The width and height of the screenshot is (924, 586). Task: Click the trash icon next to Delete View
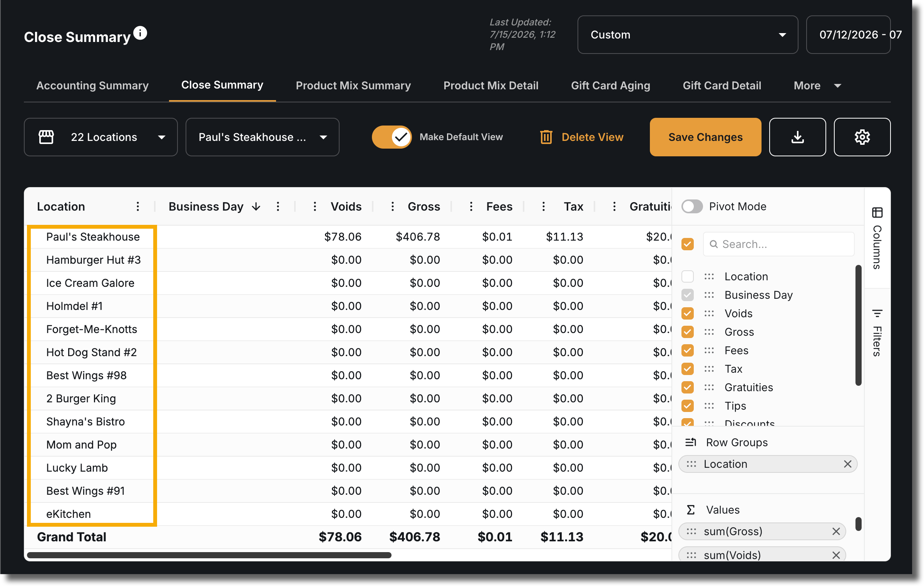click(546, 137)
